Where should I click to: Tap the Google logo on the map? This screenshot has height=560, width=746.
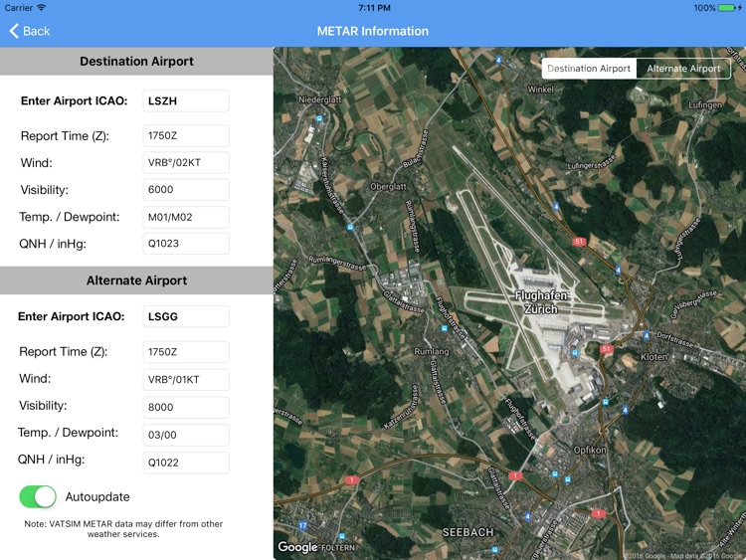(x=297, y=547)
